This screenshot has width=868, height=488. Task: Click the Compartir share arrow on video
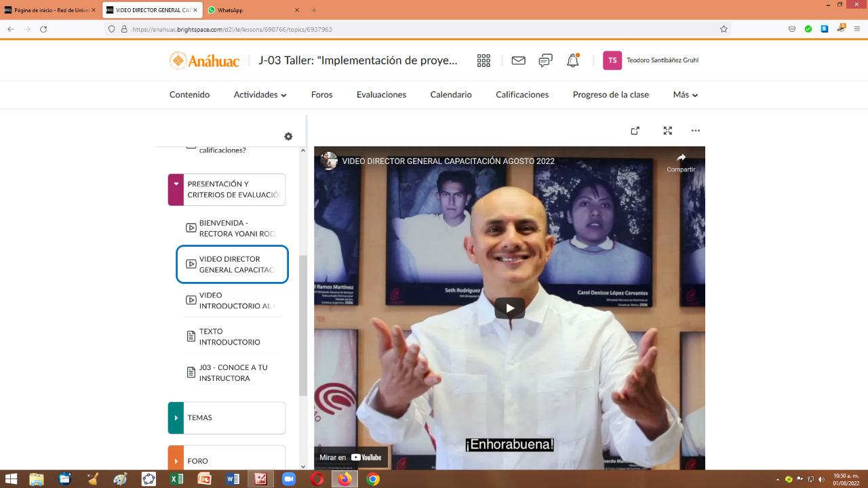click(x=681, y=161)
